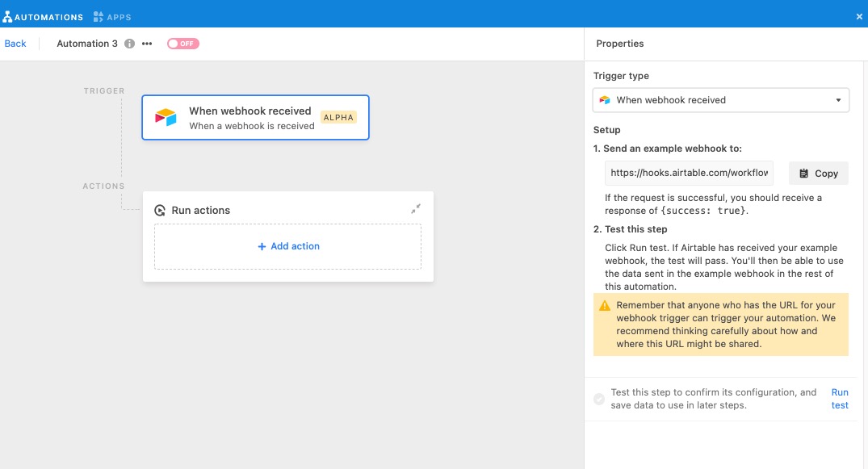Click 'When a webhook is received' subtitle
This screenshot has width=868, height=469.
252,126
